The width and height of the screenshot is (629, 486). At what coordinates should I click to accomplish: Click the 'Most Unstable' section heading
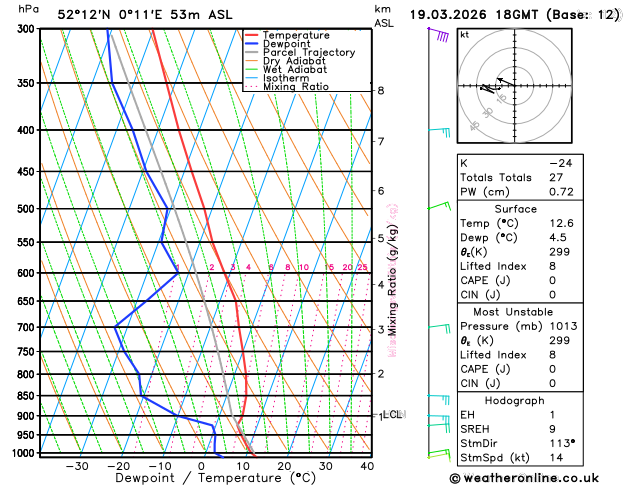click(x=513, y=312)
